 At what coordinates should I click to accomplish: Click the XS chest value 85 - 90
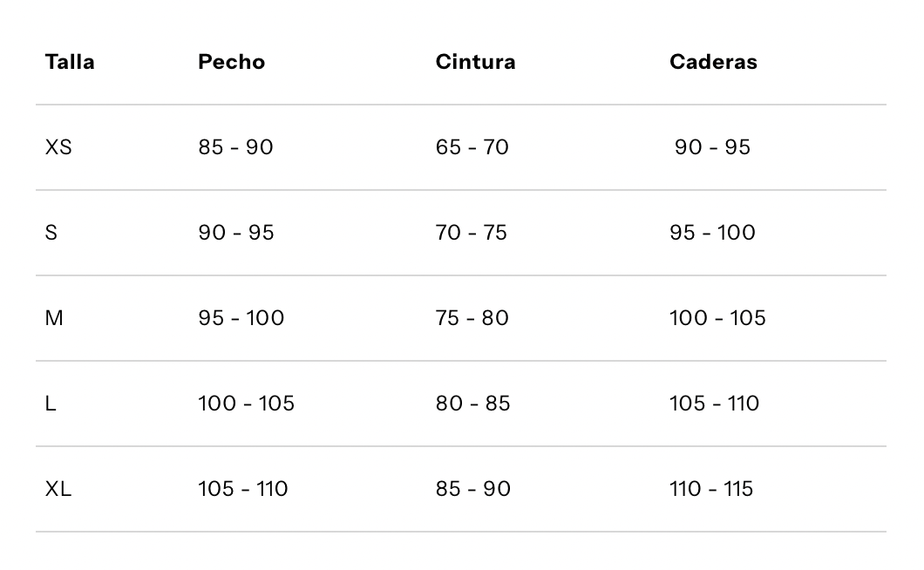(x=235, y=147)
